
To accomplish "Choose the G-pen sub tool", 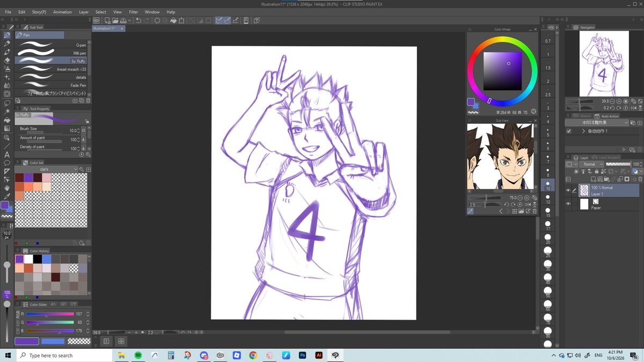I will pyautogui.click(x=52, y=45).
